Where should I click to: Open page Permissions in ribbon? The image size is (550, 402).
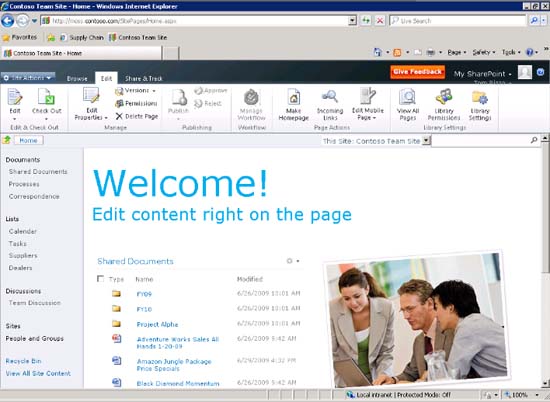136,103
